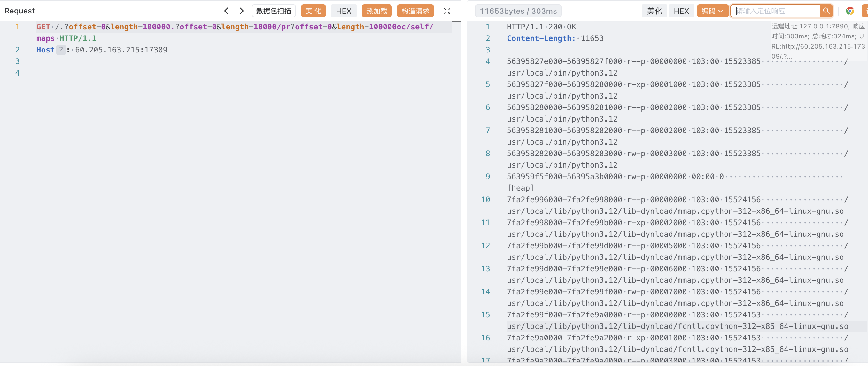Click the r-xp permission on response line 5
The image size is (868, 366).
pyautogui.click(x=636, y=85)
